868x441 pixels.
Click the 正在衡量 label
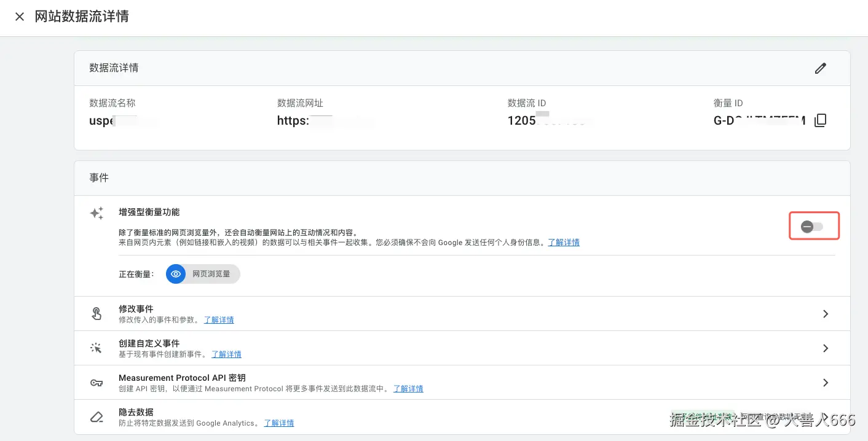pos(136,274)
